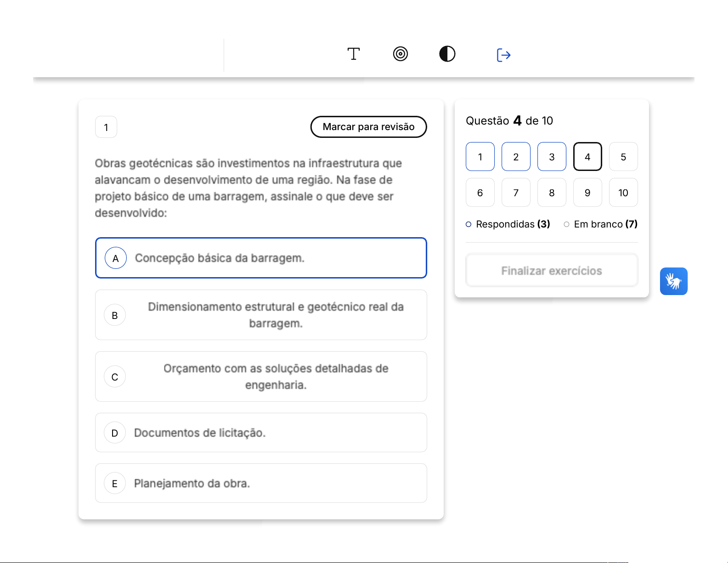Go to question 10 in navigator
The width and height of the screenshot is (728, 563).
tap(623, 193)
